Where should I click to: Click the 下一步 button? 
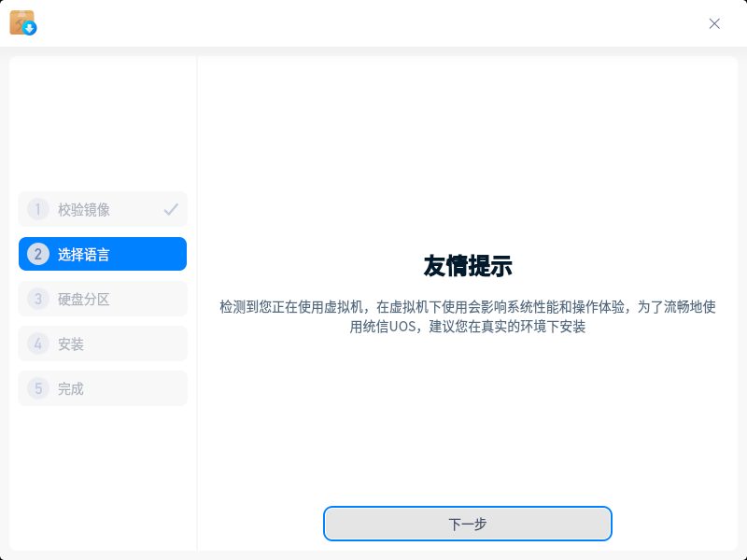(468, 524)
